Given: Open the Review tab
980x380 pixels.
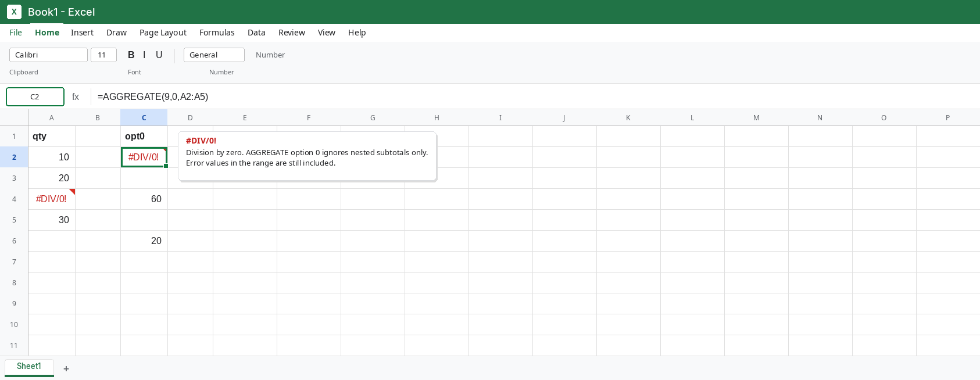Looking at the screenshot, I should 292,33.
